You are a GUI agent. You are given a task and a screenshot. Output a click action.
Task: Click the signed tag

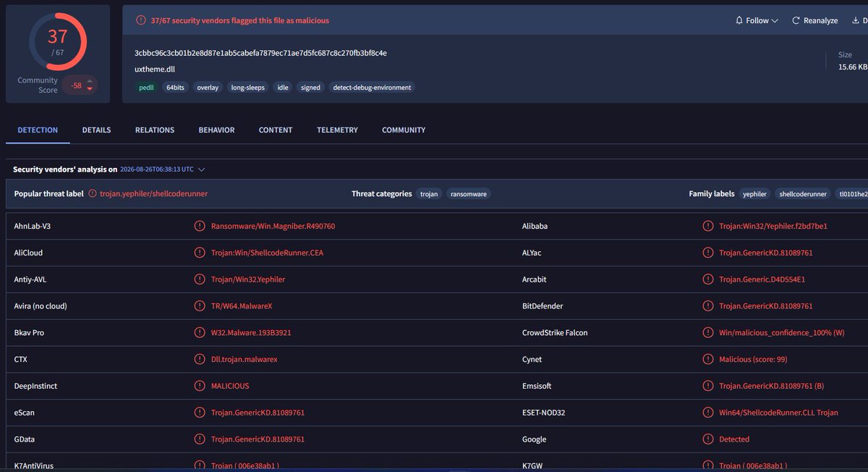click(310, 88)
